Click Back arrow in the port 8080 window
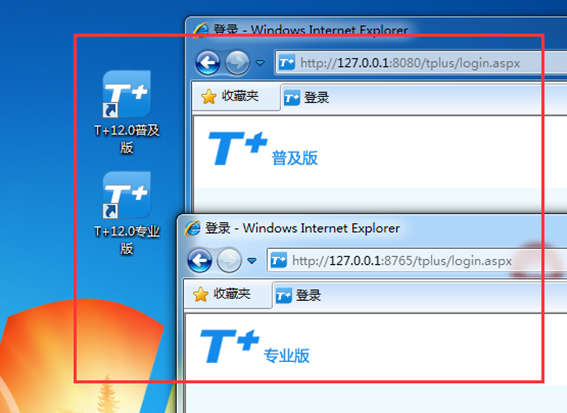 tap(208, 63)
